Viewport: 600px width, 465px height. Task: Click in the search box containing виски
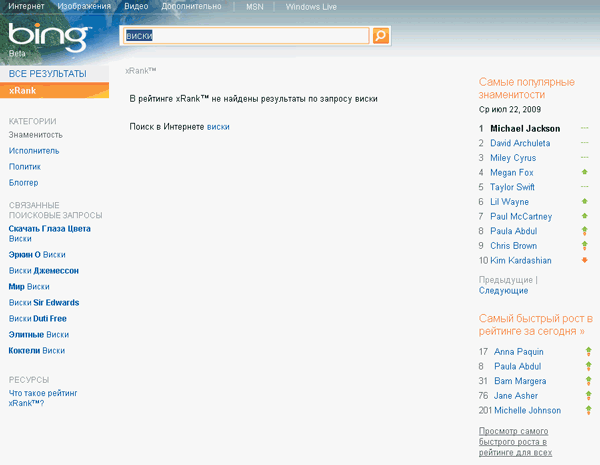pyautogui.click(x=245, y=36)
